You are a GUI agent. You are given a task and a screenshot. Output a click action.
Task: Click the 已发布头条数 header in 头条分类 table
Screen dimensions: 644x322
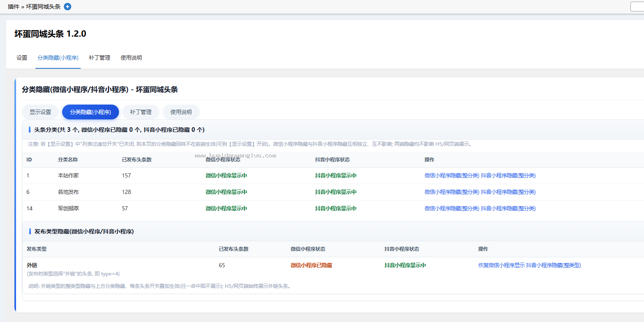(137, 159)
